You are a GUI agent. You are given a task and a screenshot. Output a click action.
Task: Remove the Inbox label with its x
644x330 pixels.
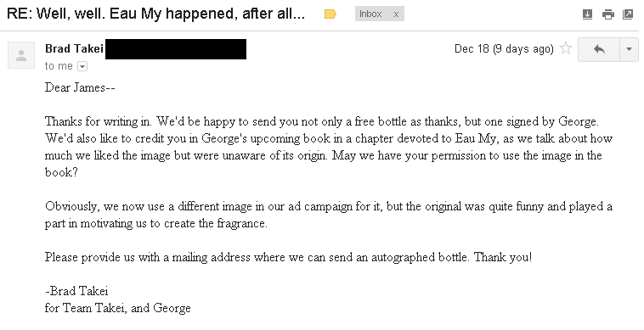tap(396, 14)
